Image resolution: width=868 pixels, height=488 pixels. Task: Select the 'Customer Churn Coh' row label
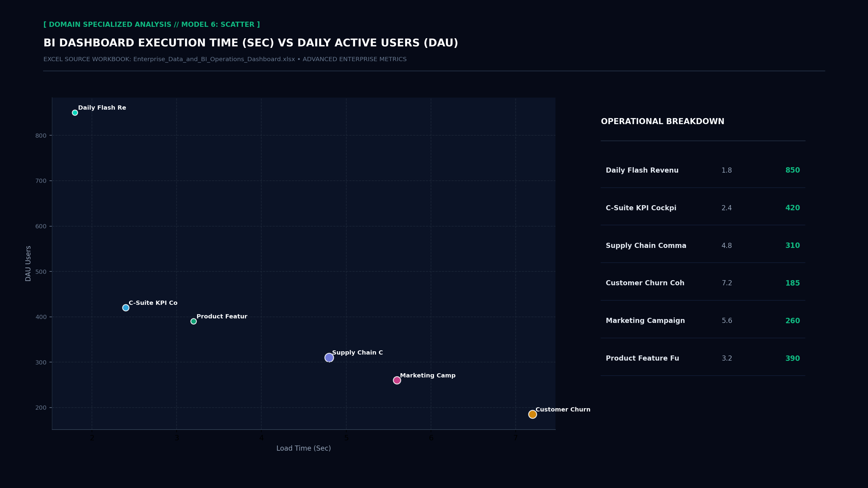point(645,283)
